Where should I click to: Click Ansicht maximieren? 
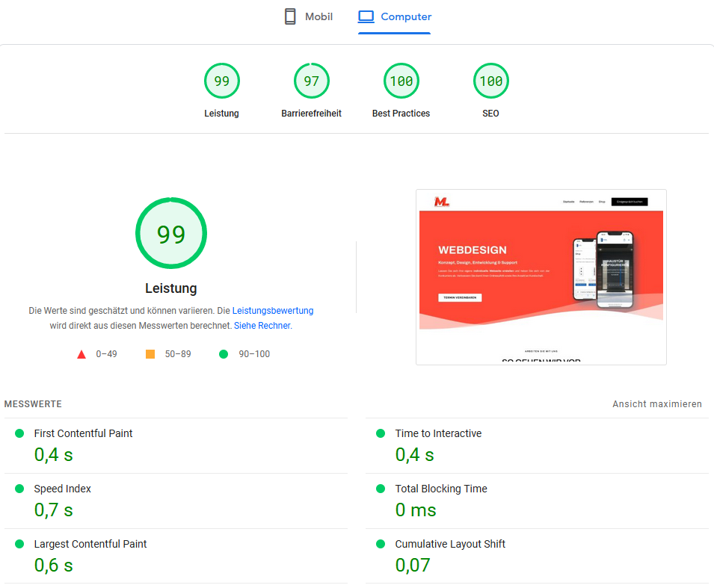coord(657,404)
